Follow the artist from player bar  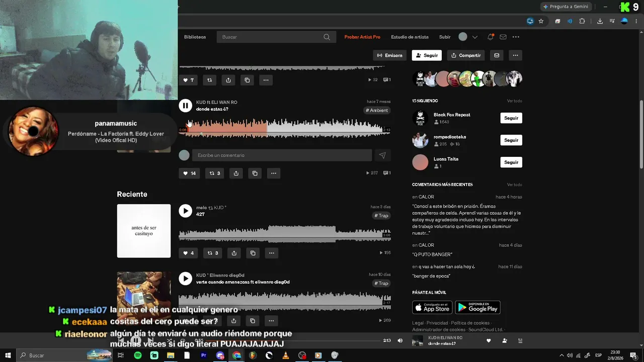point(505,340)
